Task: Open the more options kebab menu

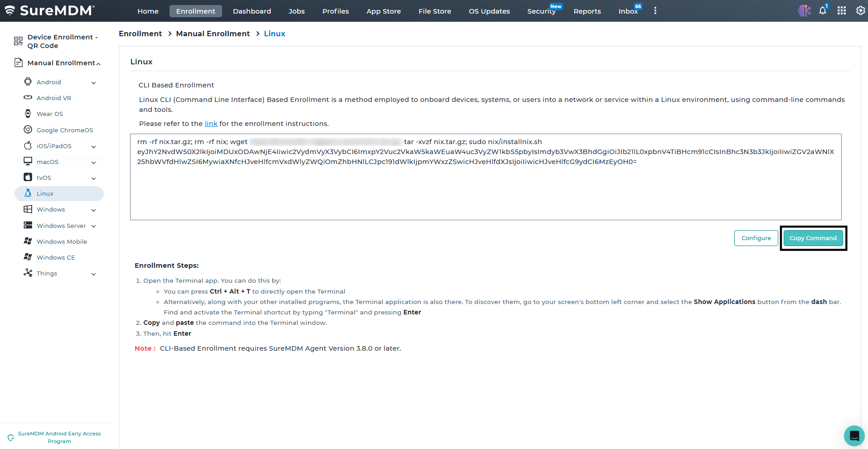Action: point(655,11)
